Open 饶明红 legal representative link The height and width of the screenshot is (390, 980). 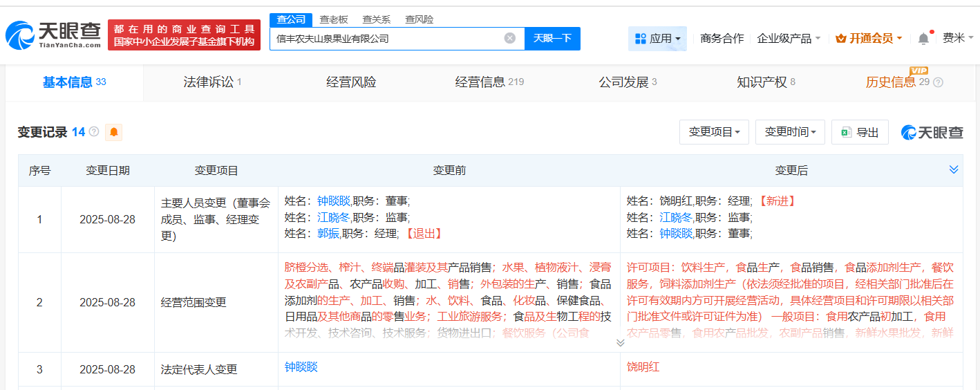(x=643, y=367)
